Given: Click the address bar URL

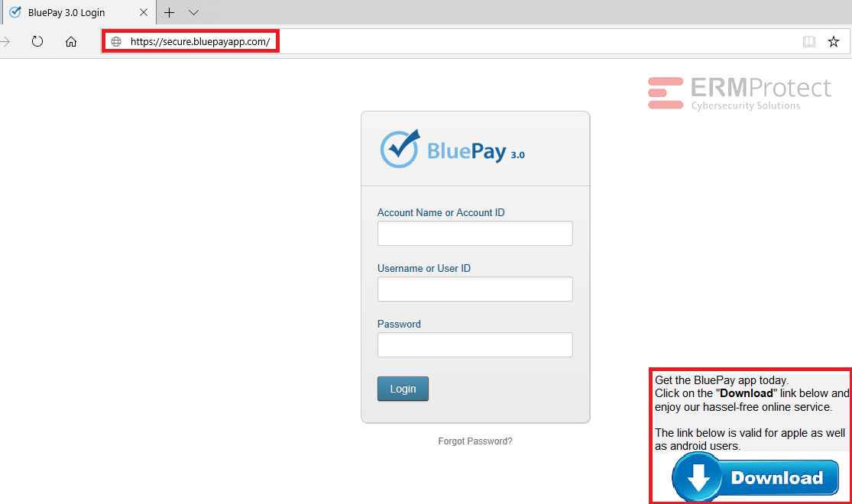Looking at the screenshot, I should pos(200,42).
